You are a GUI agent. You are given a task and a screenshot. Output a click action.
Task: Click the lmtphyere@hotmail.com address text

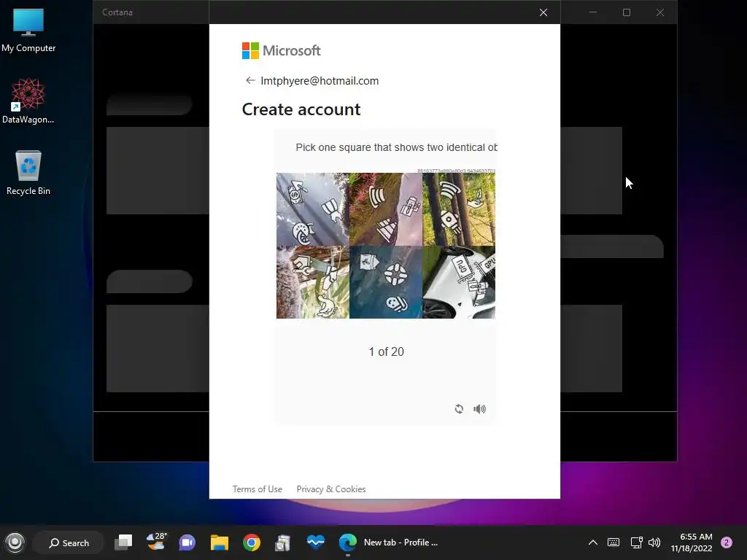tap(320, 81)
